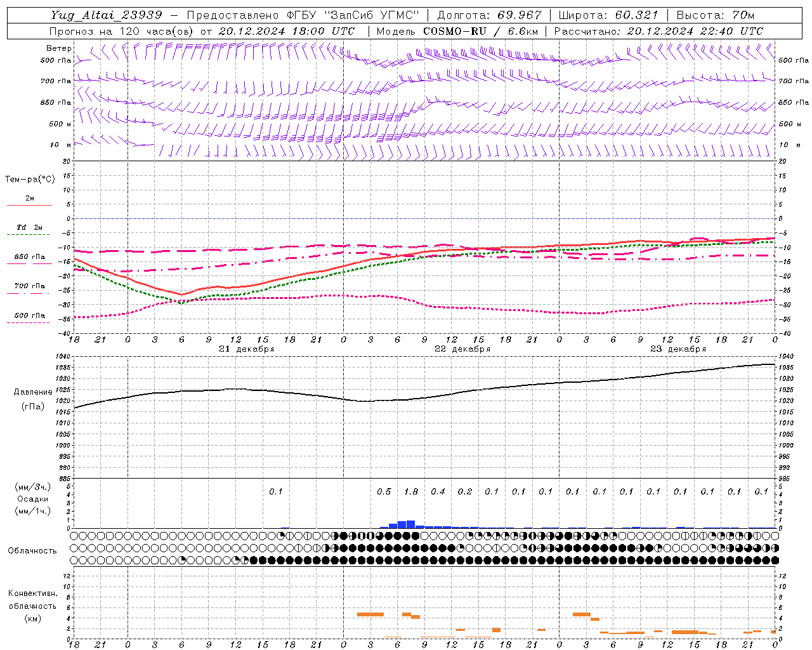Image resolution: width=812 pixels, height=650 pixels.
Task: Click the 2м legend line sample
Action: [x=29, y=206]
